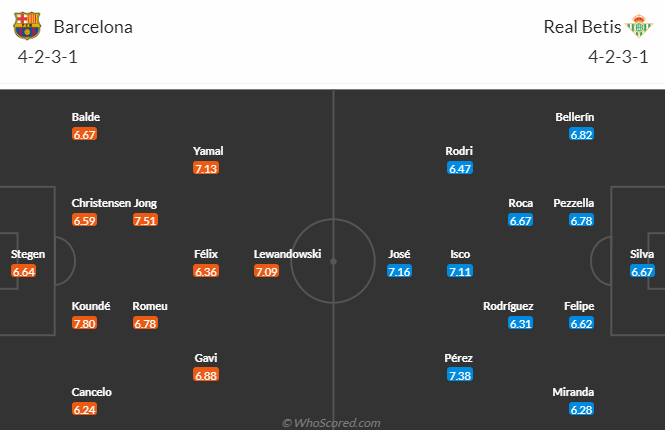Click Bellerín's 6.82 rating badge
Viewport: 665px width, 430px height.
coord(581,134)
